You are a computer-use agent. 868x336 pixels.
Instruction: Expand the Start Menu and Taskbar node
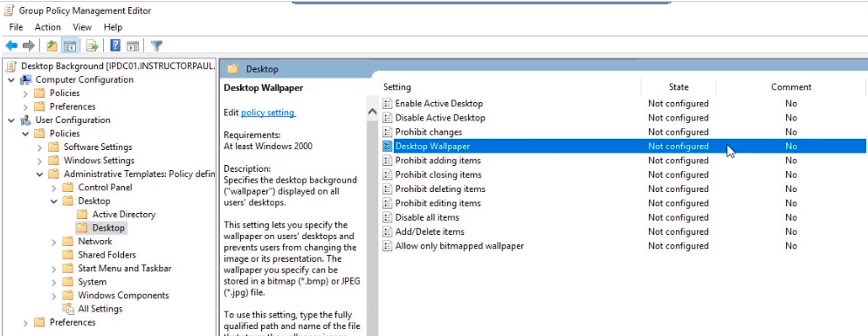tap(53, 269)
